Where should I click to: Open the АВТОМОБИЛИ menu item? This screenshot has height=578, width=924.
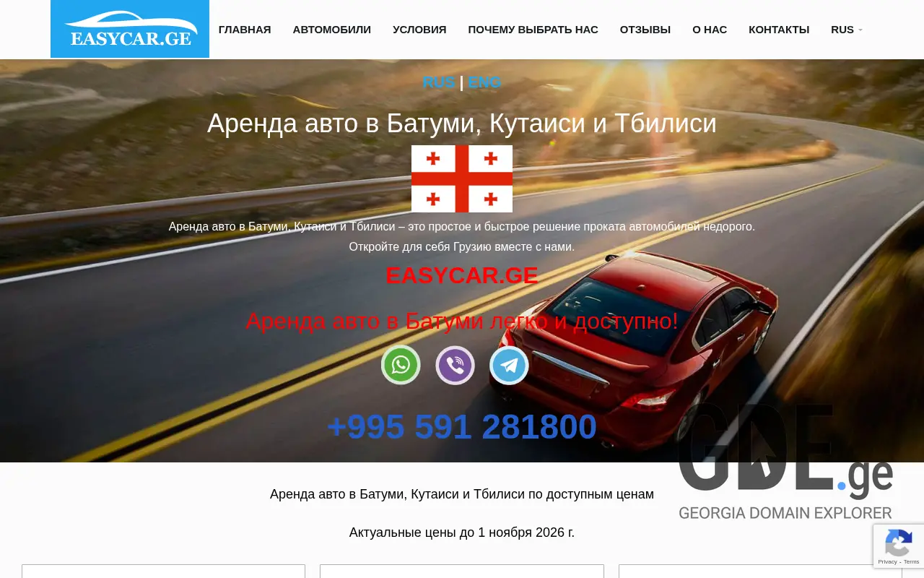pyautogui.click(x=331, y=29)
